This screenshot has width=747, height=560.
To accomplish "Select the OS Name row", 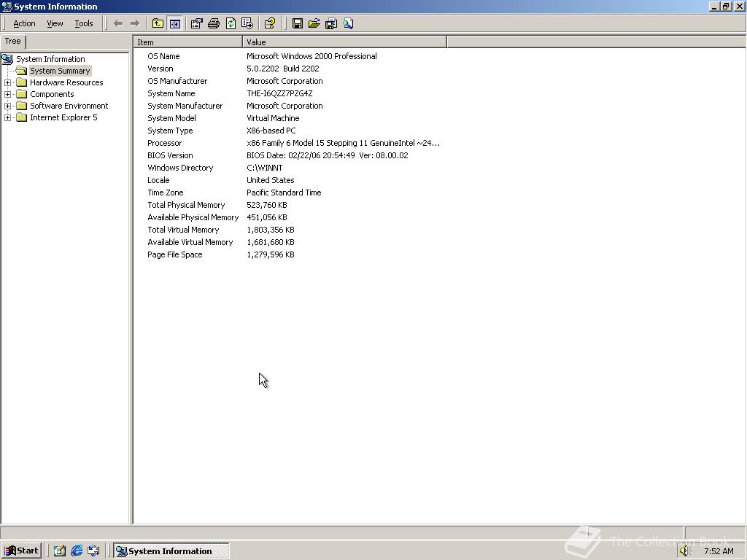I will [x=290, y=56].
